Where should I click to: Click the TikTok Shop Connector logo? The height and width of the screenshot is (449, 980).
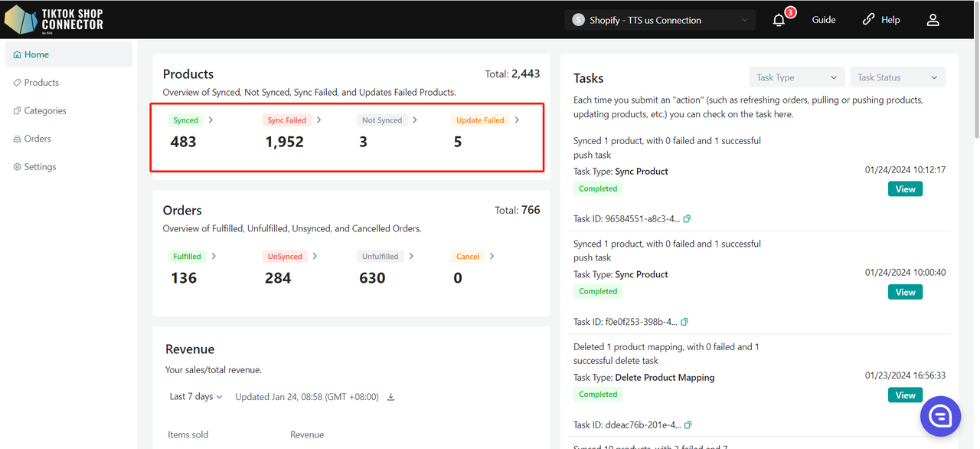(54, 20)
